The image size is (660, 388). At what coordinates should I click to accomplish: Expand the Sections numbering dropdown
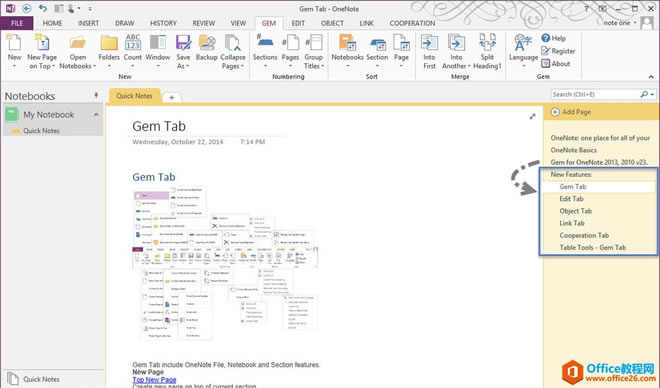coord(265,66)
